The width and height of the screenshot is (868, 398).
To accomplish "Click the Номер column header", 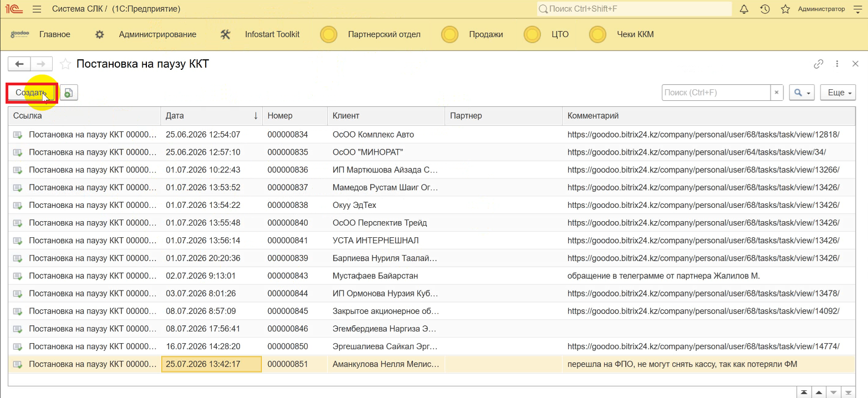I will [x=295, y=116].
